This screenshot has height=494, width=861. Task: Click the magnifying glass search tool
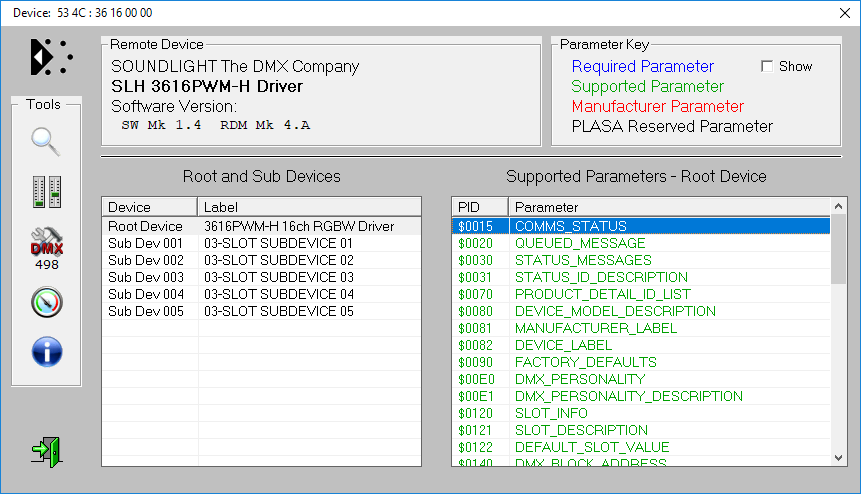(46, 142)
